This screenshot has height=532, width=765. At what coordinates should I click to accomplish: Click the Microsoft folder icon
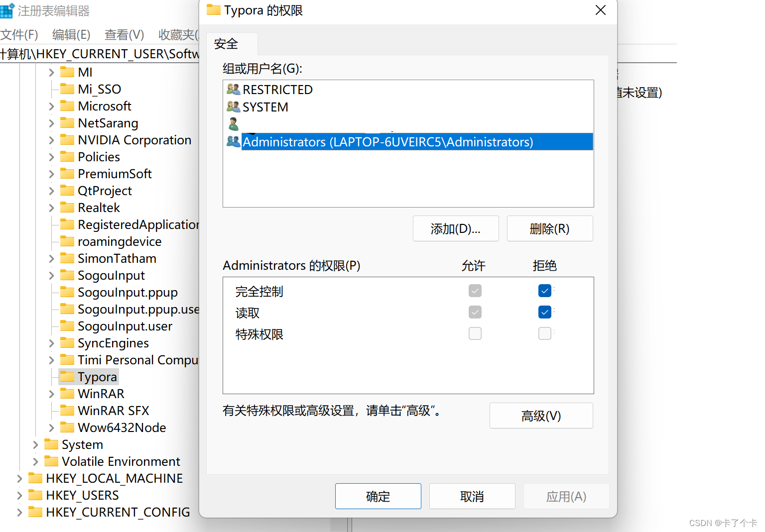point(67,106)
